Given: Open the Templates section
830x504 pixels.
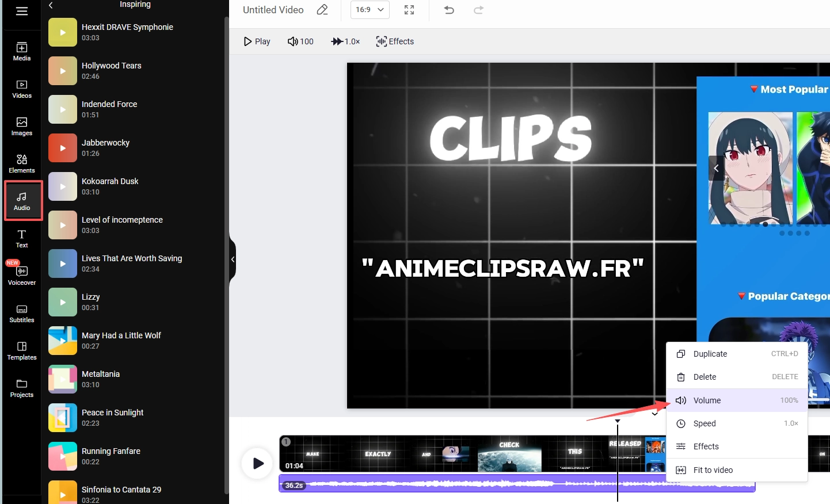Looking at the screenshot, I should [x=22, y=350].
